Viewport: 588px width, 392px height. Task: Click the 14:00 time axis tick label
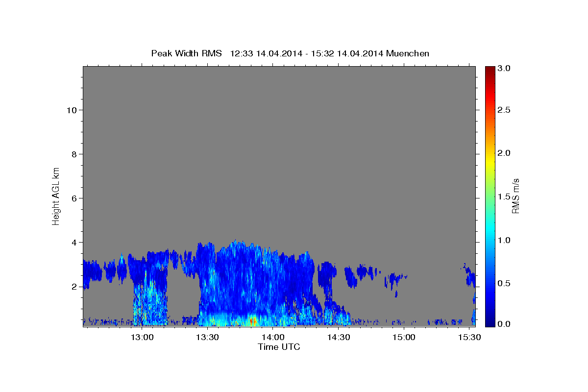pyautogui.click(x=273, y=338)
